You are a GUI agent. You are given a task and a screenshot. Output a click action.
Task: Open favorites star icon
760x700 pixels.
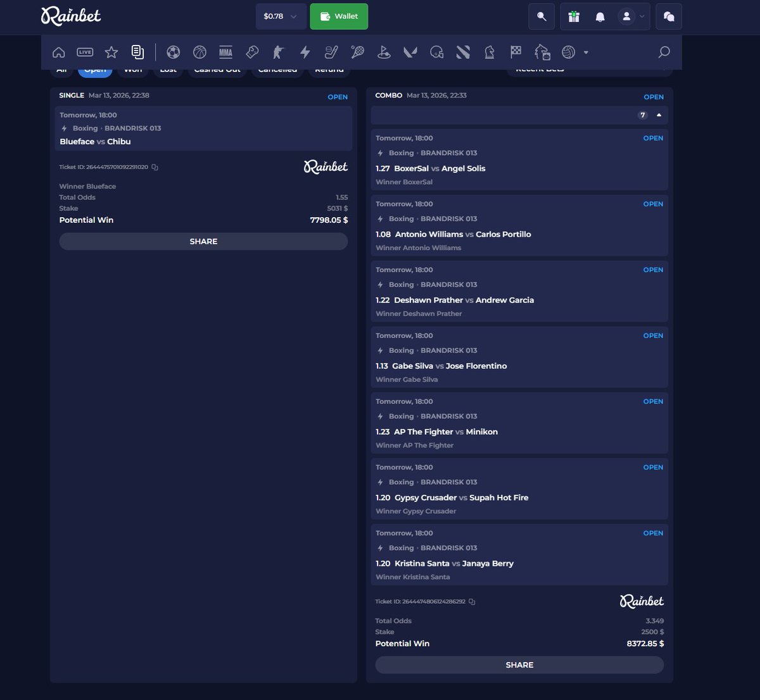point(111,53)
